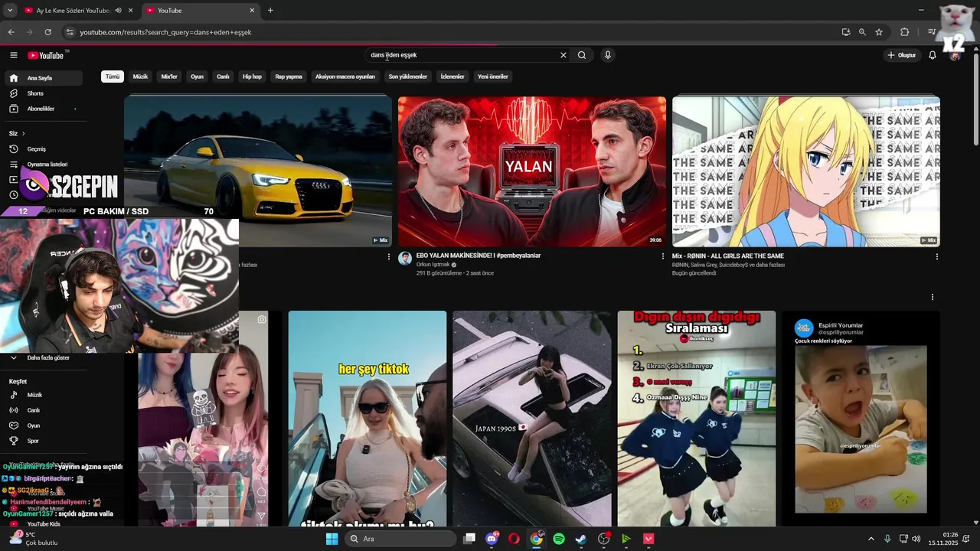Screen dimensions: 980x551
Task: Open Spor under Keşfet
Action: [43, 441]
